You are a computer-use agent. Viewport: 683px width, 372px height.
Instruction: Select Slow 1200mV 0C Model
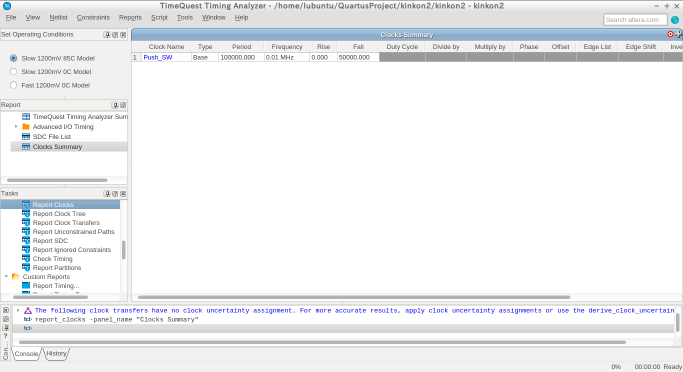point(14,71)
